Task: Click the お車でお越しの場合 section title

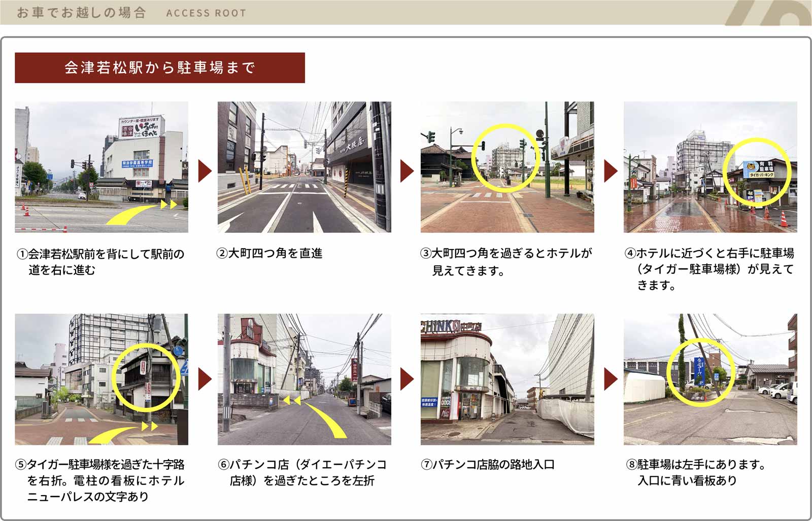Action: pyautogui.click(x=81, y=13)
